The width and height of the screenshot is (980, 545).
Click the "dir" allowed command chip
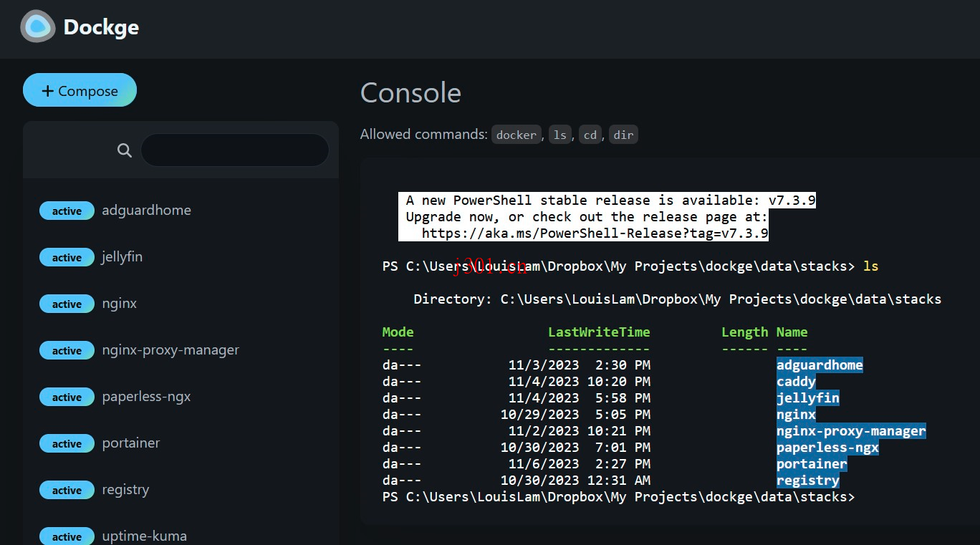(x=623, y=135)
